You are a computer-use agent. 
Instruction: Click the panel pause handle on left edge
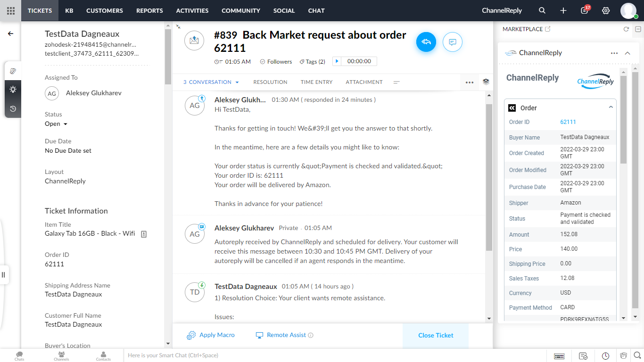point(3,274)
